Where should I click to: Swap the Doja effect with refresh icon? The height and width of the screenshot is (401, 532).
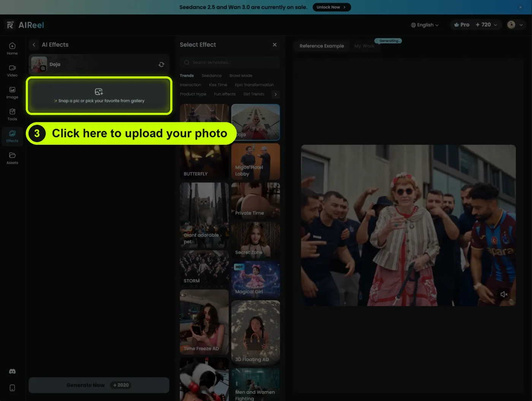click(161, 65)
